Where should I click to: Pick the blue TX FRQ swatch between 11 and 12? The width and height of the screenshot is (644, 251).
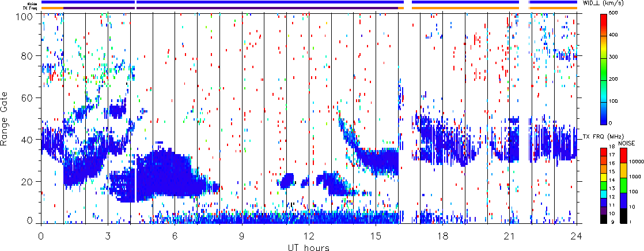[604, 203]
